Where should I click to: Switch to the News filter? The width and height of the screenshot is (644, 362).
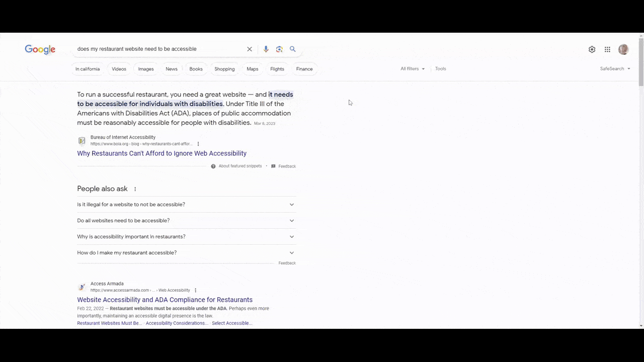(x=172, y=69)
